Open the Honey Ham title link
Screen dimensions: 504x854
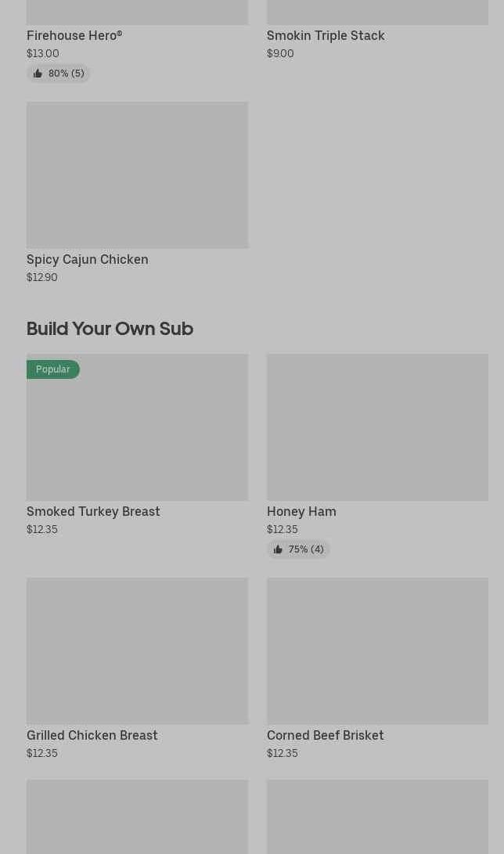pyautogui.click(x=301, y=511)
